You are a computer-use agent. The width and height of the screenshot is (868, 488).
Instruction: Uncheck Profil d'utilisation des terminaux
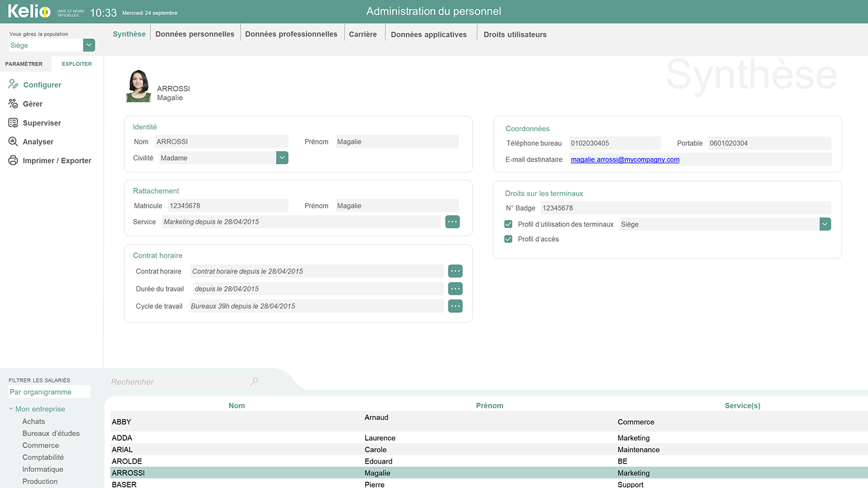507,224
